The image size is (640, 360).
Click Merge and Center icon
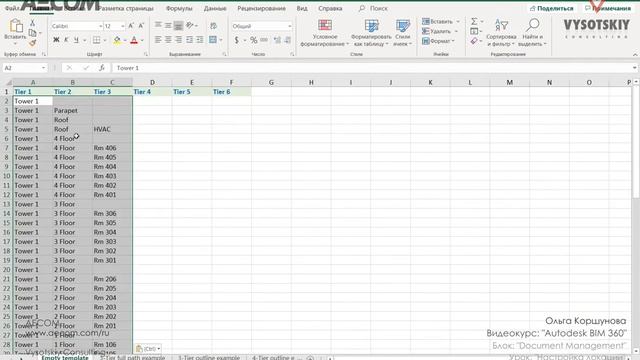[x=213, y=40]
